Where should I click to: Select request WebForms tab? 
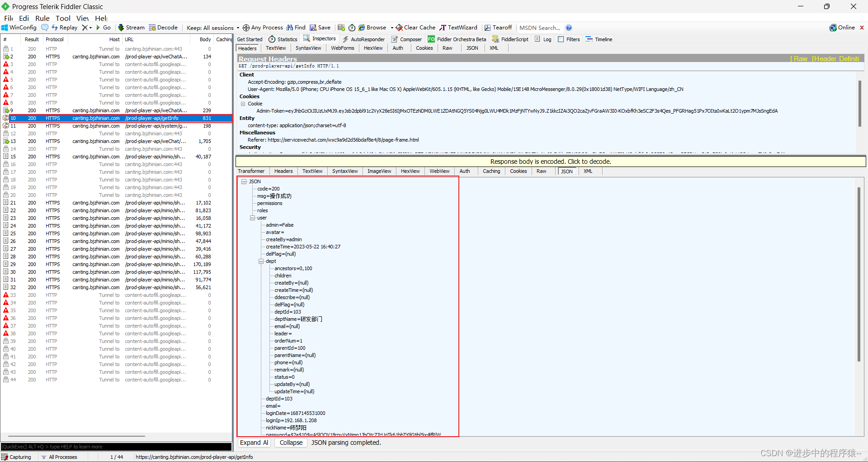pos(343,48)
